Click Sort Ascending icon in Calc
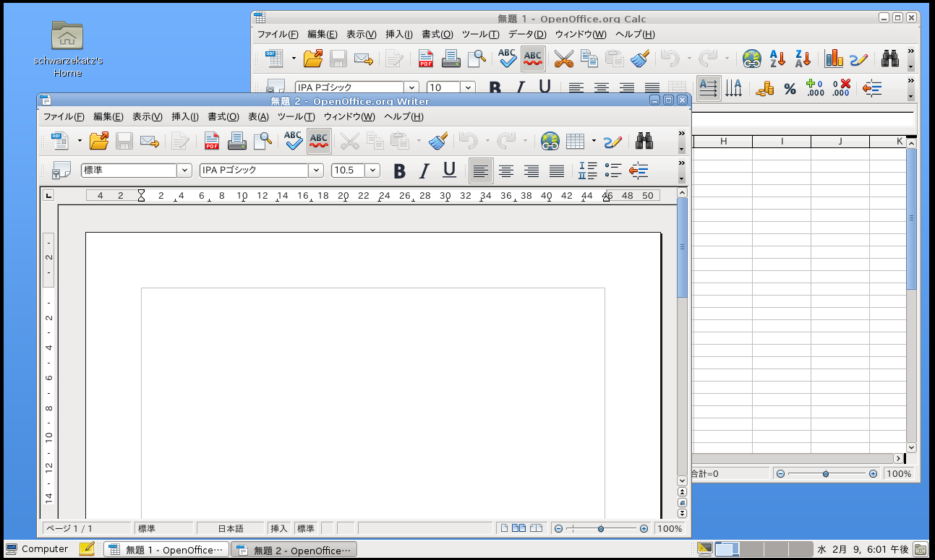Image resolution: width=935 pixels, height=560 pixels. 777,58
